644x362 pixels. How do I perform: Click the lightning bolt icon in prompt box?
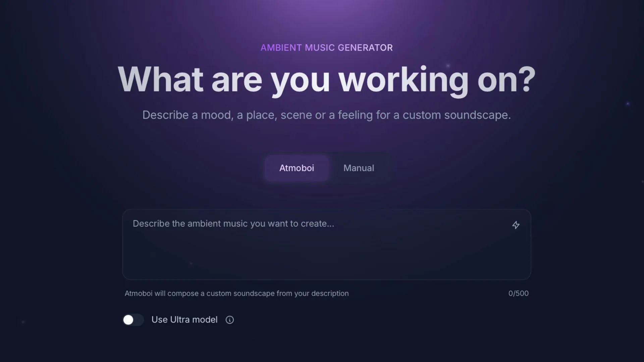[516, 225]
